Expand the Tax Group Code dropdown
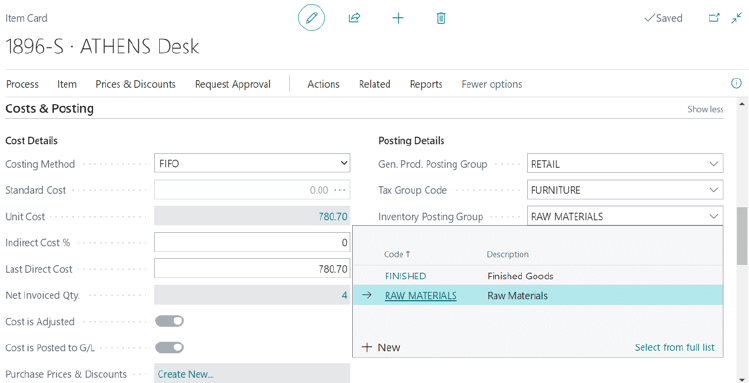This screenshot has width=749, height=383. (x=714, y=190)
